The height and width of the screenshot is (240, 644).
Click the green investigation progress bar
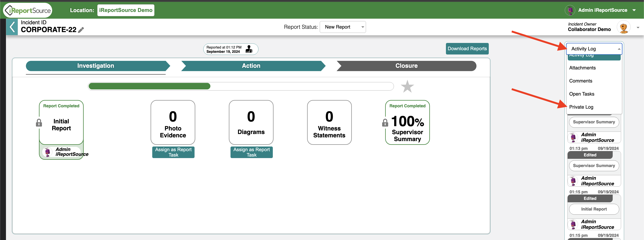[149, 86]
